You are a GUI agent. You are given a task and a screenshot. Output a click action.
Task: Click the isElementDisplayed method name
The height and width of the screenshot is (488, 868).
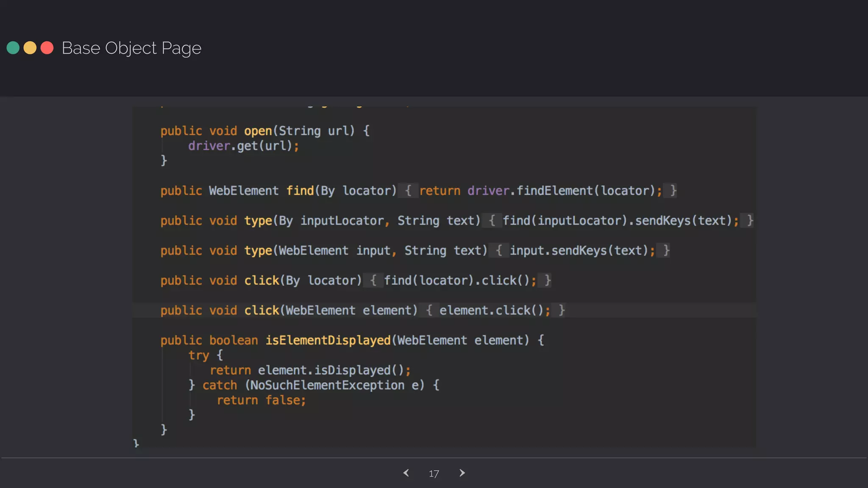click(328, 340)
